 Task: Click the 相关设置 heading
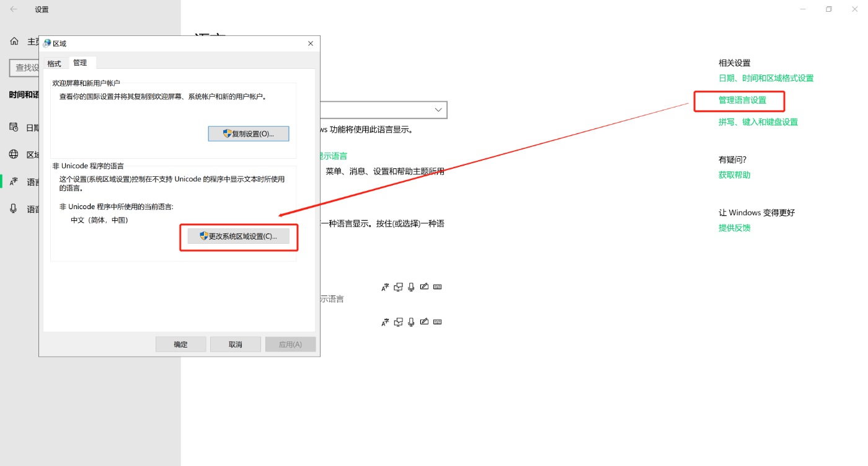point(735,63)
